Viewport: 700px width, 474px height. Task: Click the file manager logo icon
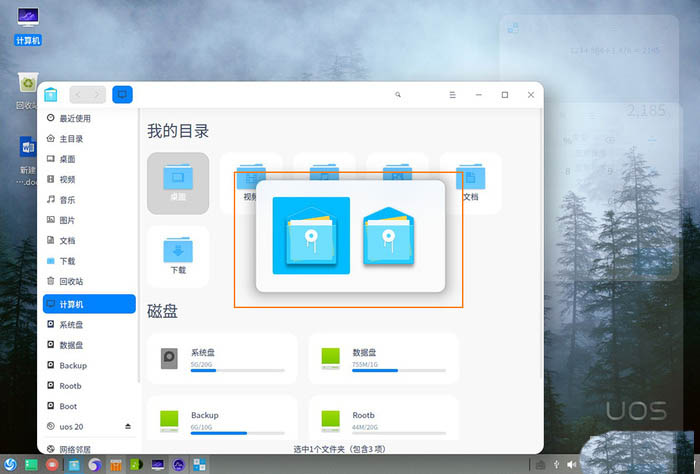[x=51, y=95]
